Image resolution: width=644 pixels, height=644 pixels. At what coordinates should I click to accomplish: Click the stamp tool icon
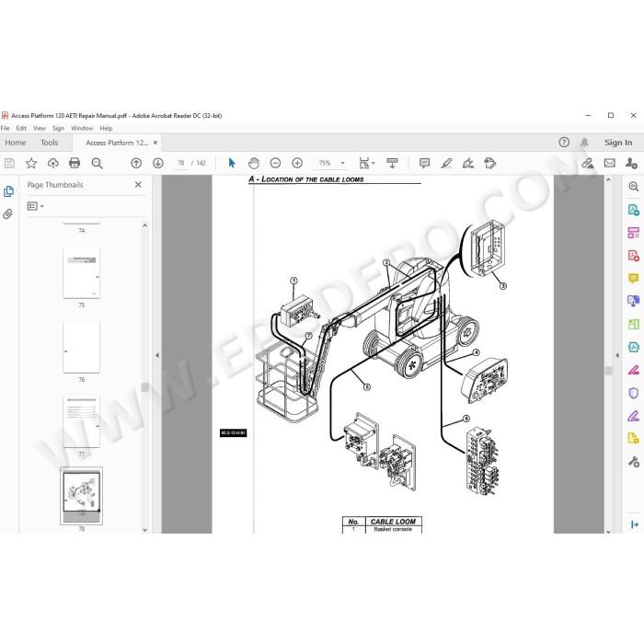(x=490, y=163)
